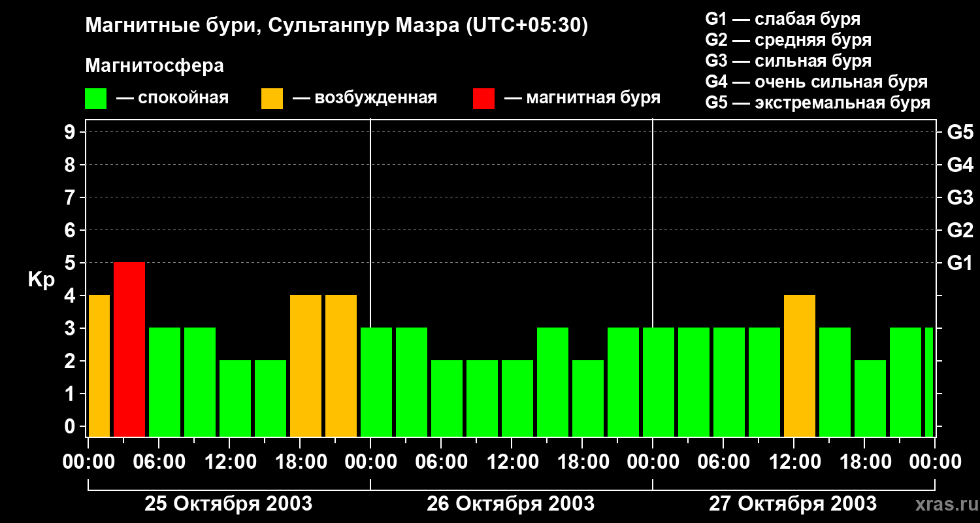Choose the green Kp 2 bar at 18:00 on 26 October
980x523 pixels.
588,399
